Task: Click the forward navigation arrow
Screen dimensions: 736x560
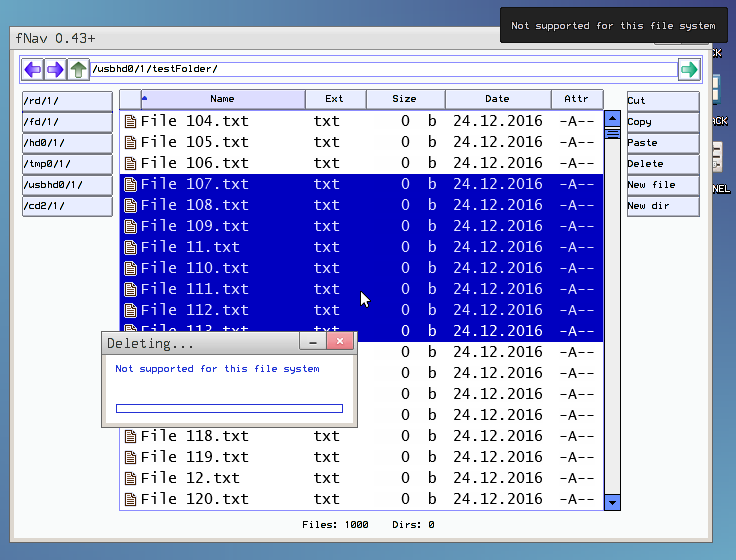Action: tap(56, 70)
